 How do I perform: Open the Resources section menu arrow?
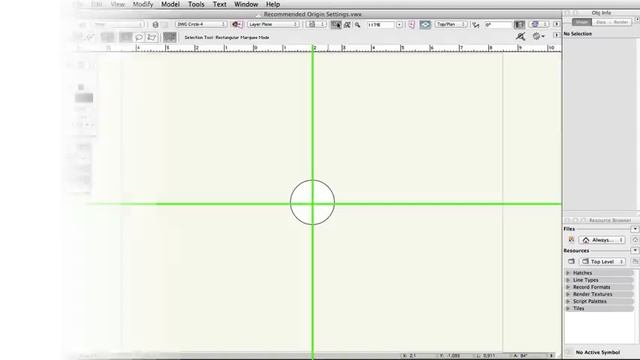click(635, 250)
